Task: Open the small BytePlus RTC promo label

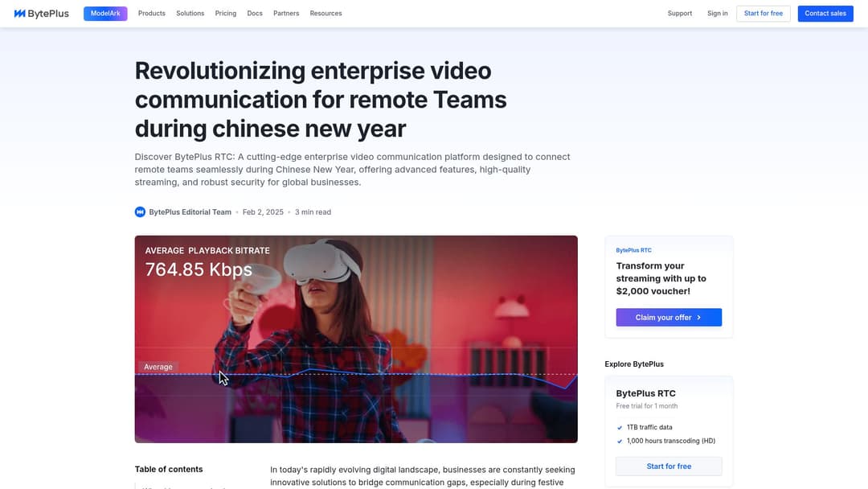Action: (x=634, y=250)
